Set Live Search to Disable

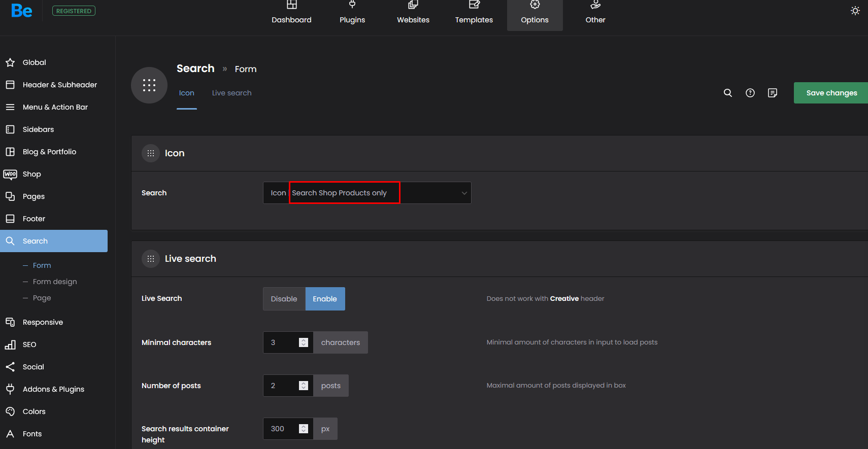pyautogui.click(x=284, y=299)
